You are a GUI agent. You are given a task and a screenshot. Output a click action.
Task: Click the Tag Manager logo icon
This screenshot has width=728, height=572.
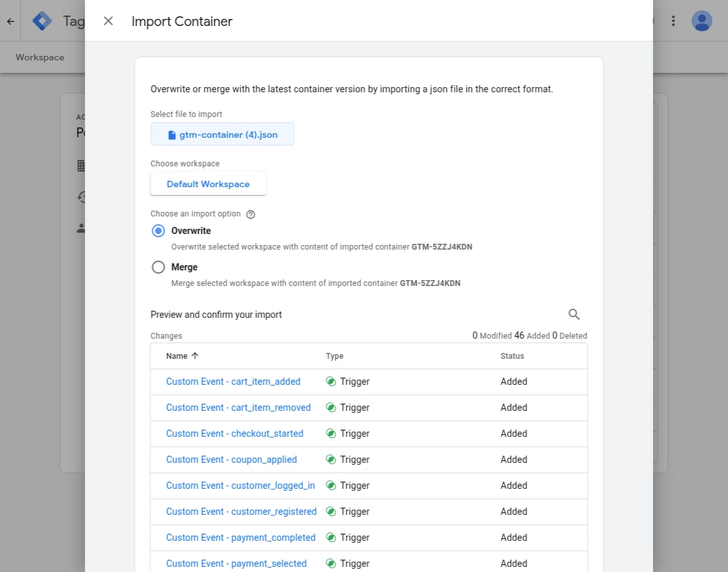pos(42,21)
